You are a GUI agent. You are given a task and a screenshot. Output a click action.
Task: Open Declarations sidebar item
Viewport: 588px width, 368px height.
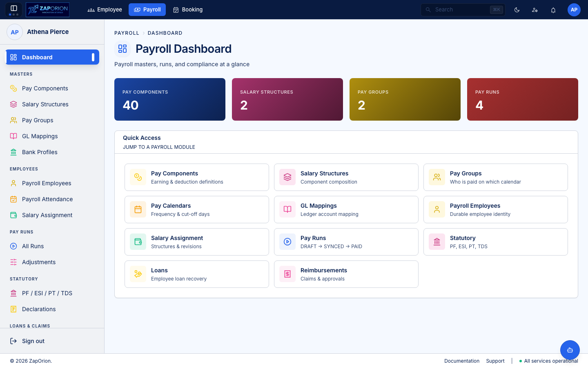[x=52, y=309]
